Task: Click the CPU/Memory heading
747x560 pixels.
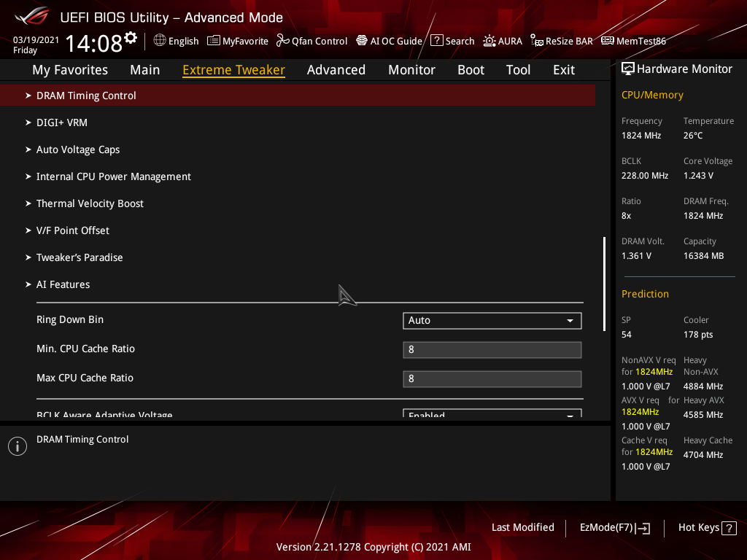Action: [x=652, y=95]
